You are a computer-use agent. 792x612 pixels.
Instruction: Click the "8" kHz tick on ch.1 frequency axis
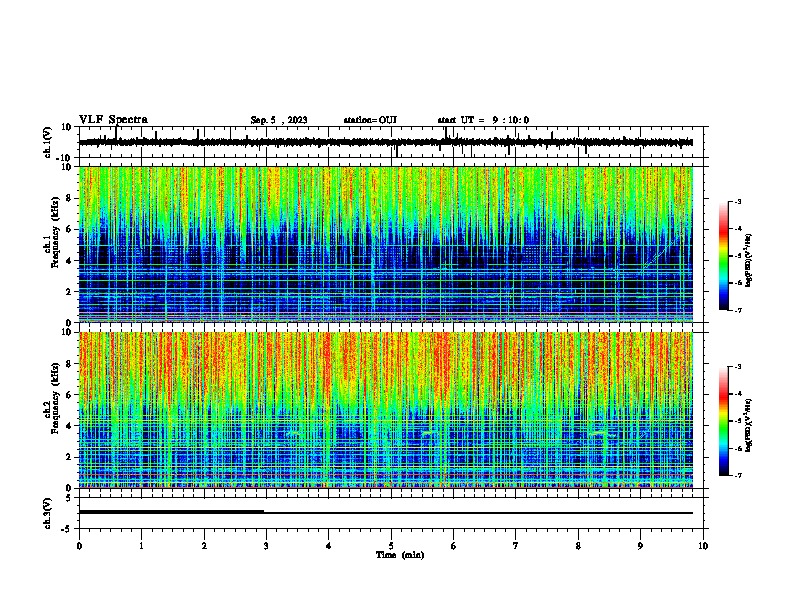[70, 198]
